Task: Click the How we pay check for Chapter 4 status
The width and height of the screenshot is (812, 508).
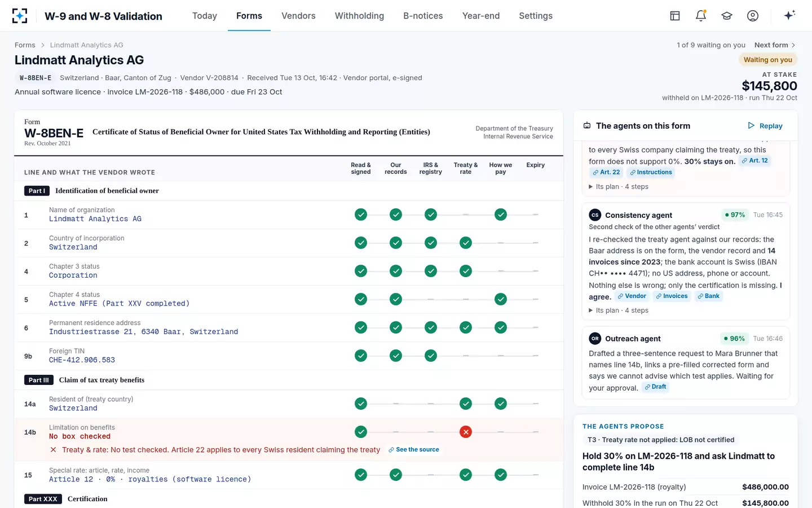Action: point(501,299)
